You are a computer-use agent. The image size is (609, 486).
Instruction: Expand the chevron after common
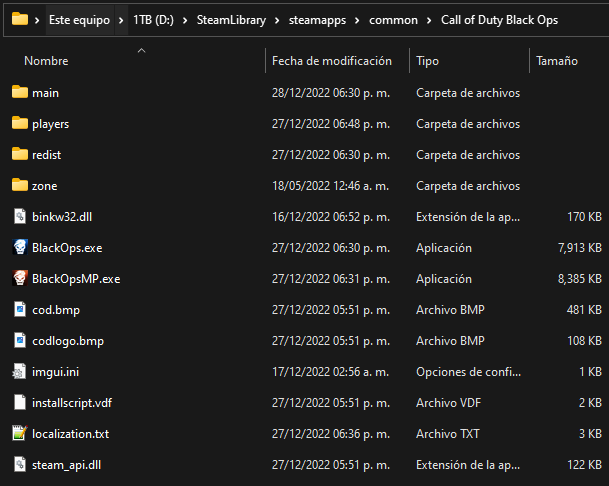tap(429, 20)
